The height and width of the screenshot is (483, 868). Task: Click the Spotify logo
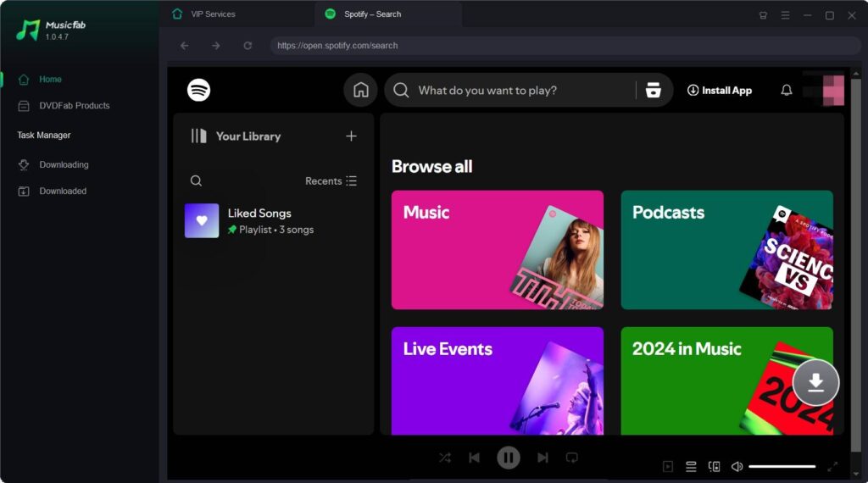198,90
